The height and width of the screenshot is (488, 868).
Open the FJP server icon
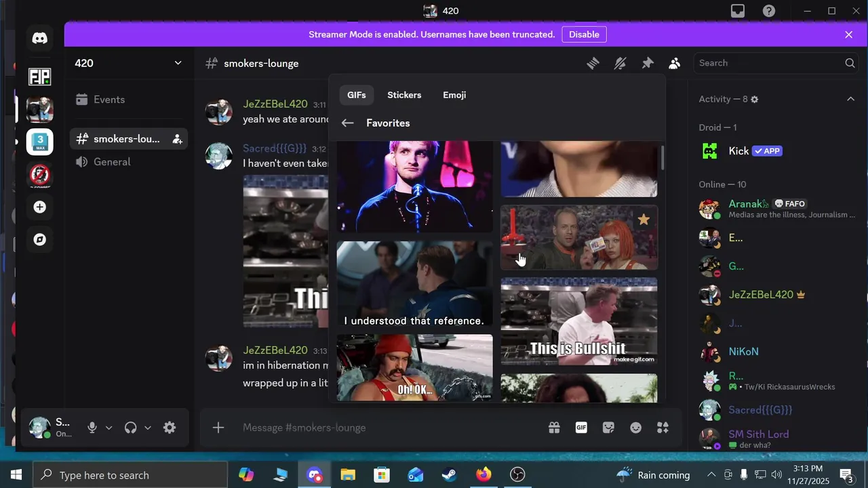[40, 77]
